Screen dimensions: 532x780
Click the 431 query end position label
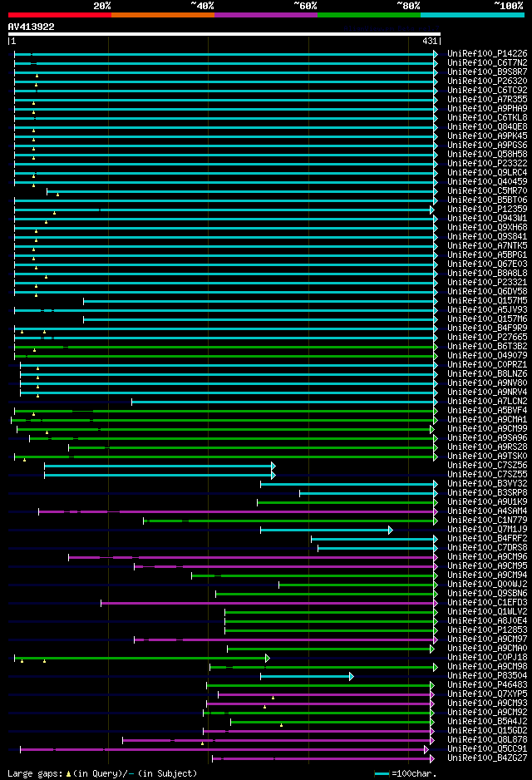[x=430, y=42]
